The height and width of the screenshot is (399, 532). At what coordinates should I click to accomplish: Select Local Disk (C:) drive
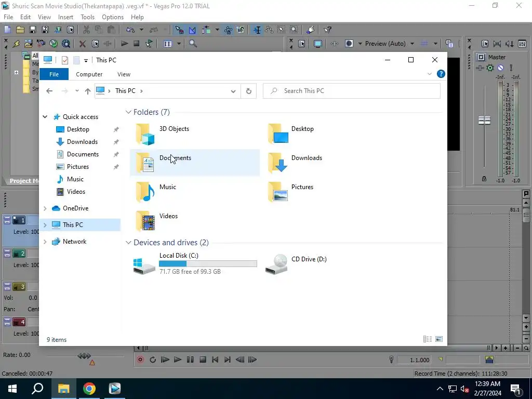pyautogui.click(x=195, y=263)
